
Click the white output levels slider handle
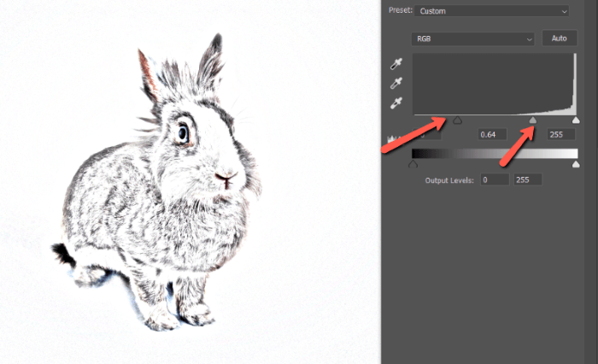click(x=575, y=164)
